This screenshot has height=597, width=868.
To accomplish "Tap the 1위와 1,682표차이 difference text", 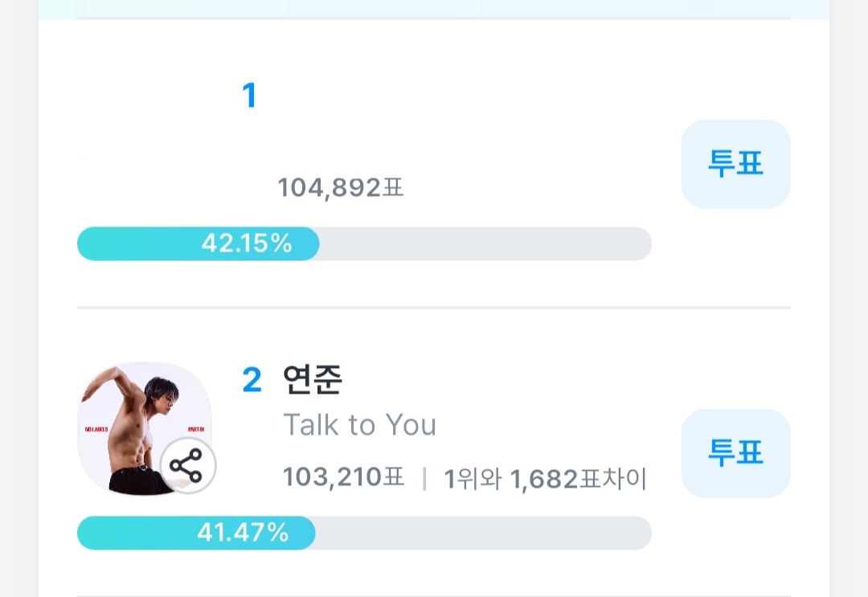I will [545, 479].
